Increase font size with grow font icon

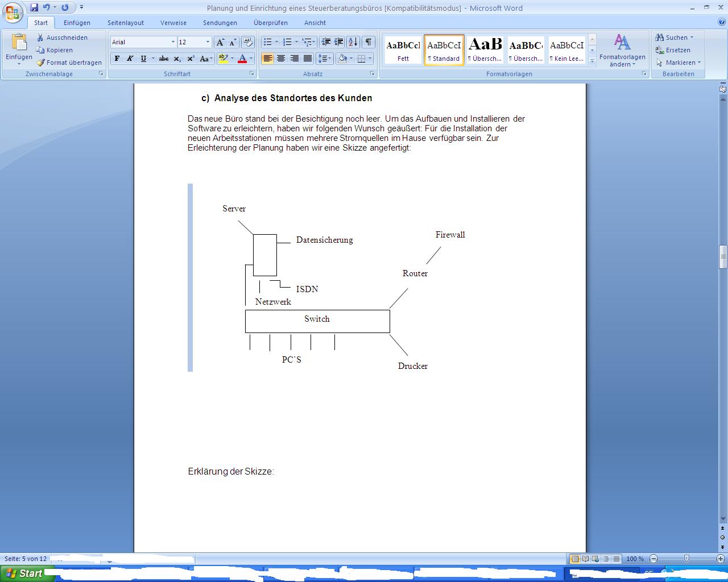coord(220,42)
